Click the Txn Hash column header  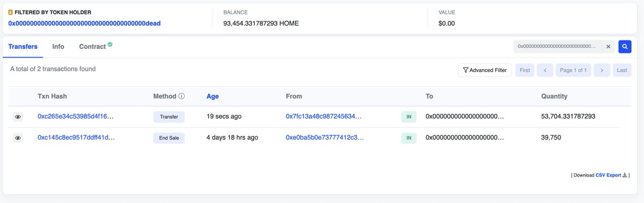tap(52, 96)
